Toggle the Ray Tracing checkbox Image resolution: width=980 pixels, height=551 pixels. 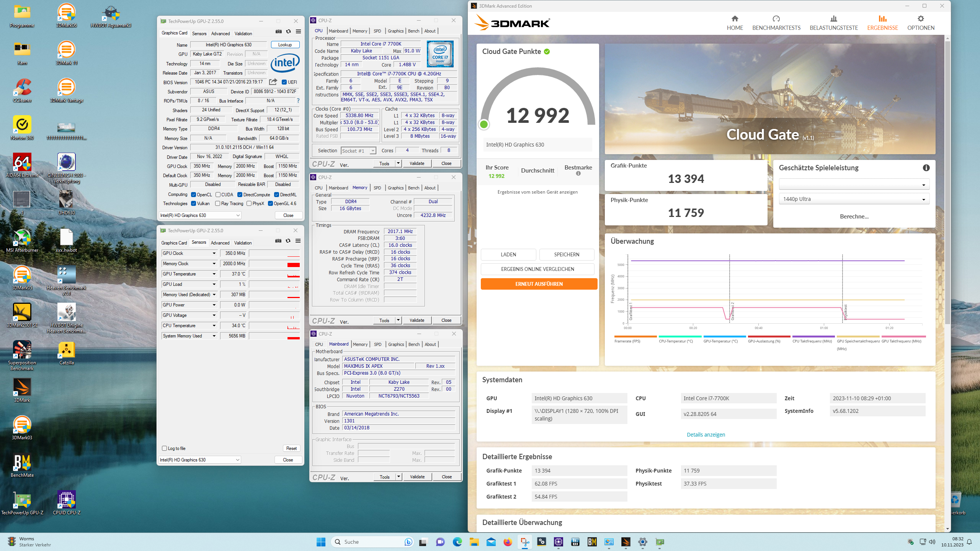point(218,204)
